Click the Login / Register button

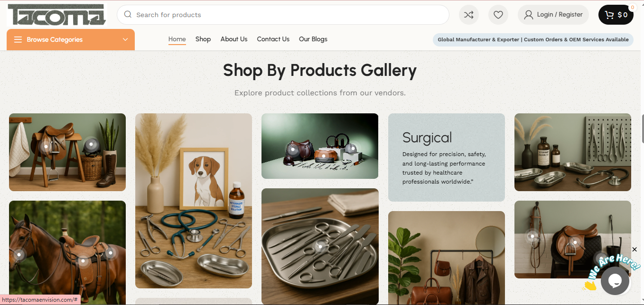[553, 15]
